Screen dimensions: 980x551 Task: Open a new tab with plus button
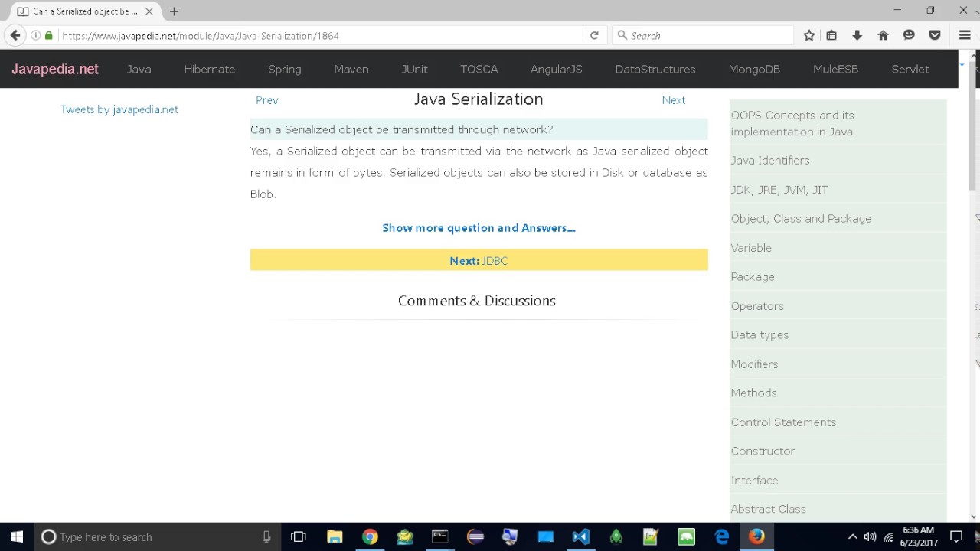(174, 11)
